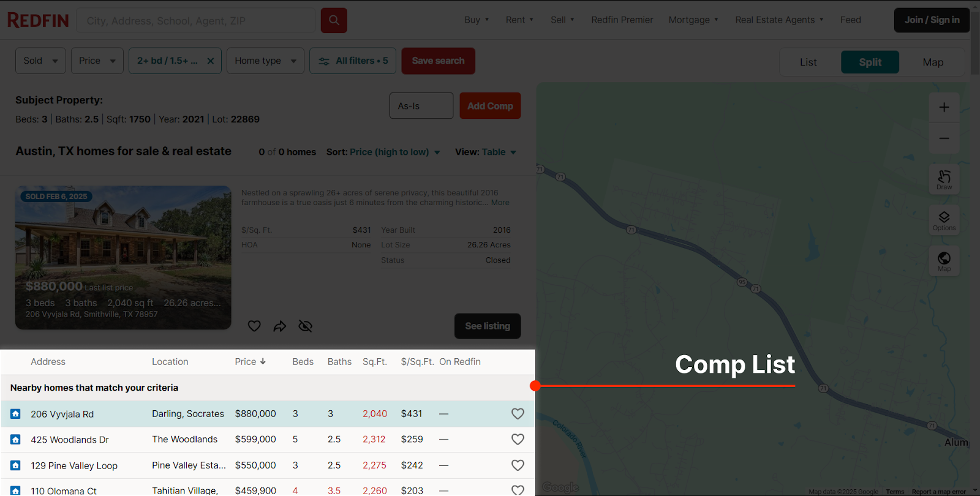Zoom in on the map
The image size is (980, 496).
coord(944,107)
